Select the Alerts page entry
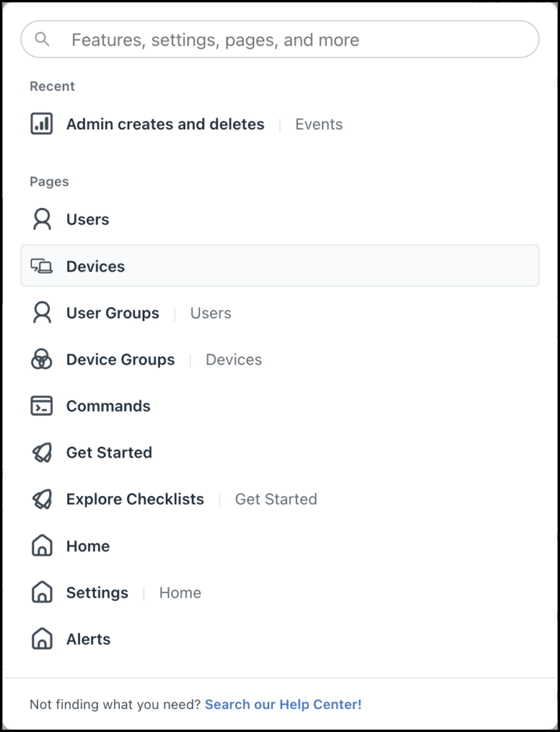This screenshot has width=560, height=732. coord(89,639)
